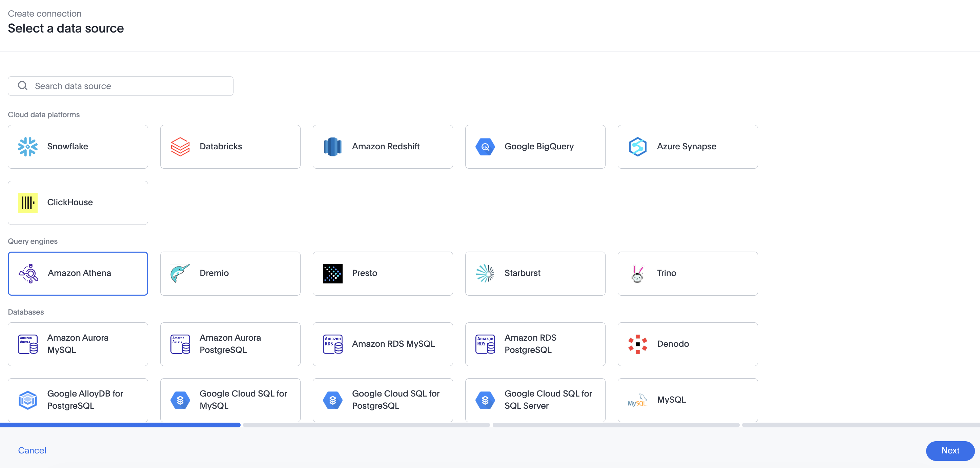
Task: Click the Search data source field
Action: tap(120, 86)
